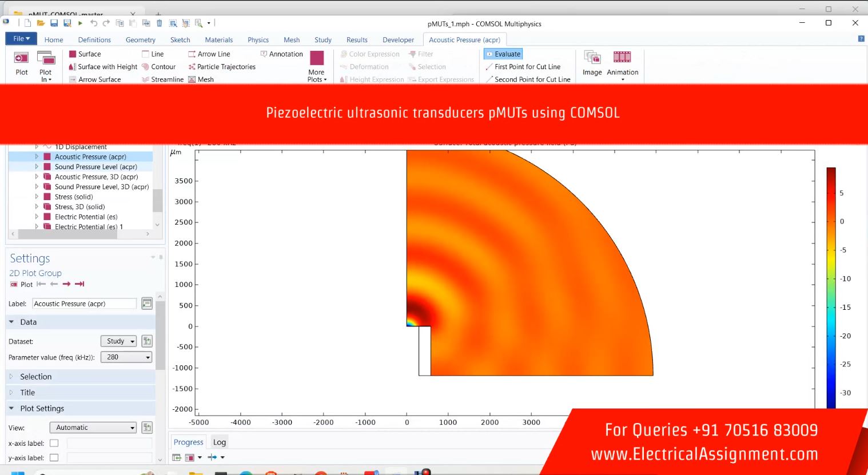Click the New file icon in quick access toolbar

(x=27, y=23)
